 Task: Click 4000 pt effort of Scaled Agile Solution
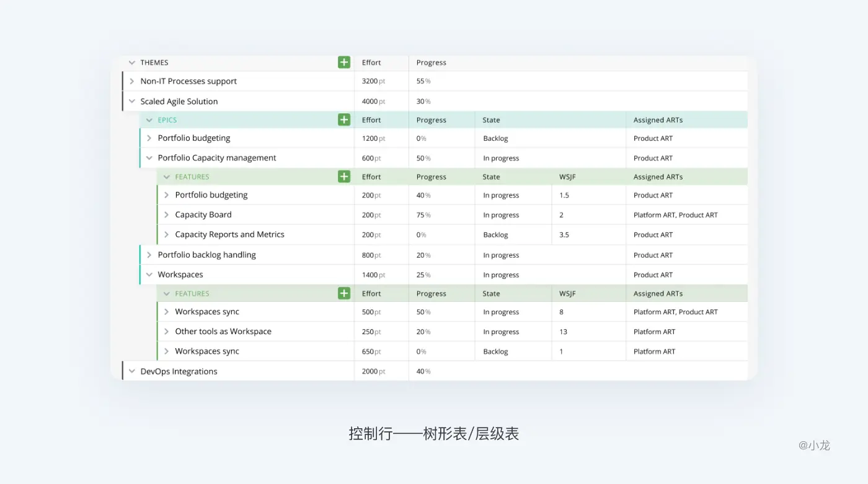tap(374, 101)
